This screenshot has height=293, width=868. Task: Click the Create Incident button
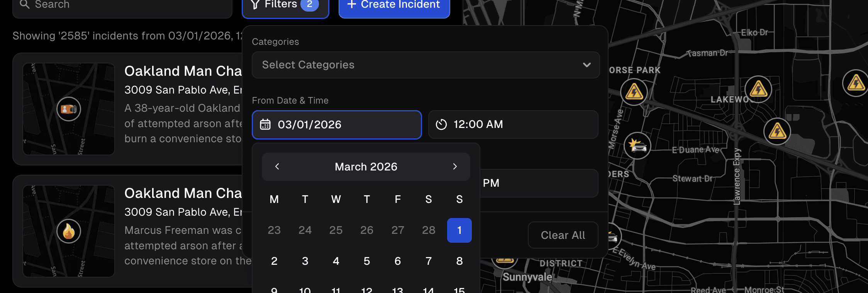[394, 5]
